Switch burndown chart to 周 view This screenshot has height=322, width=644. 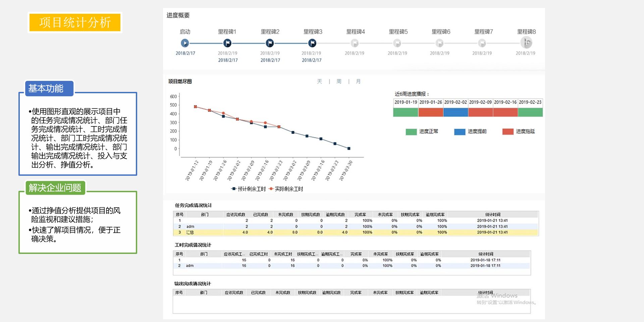(x=339, y=82)
